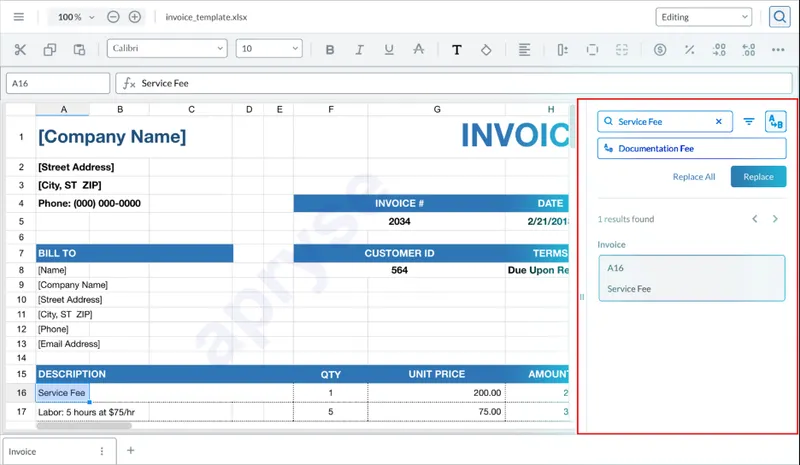This screenshot has width=800, height=465.
Task: Open the font size 10 dropdown
Action: point(269,48)
